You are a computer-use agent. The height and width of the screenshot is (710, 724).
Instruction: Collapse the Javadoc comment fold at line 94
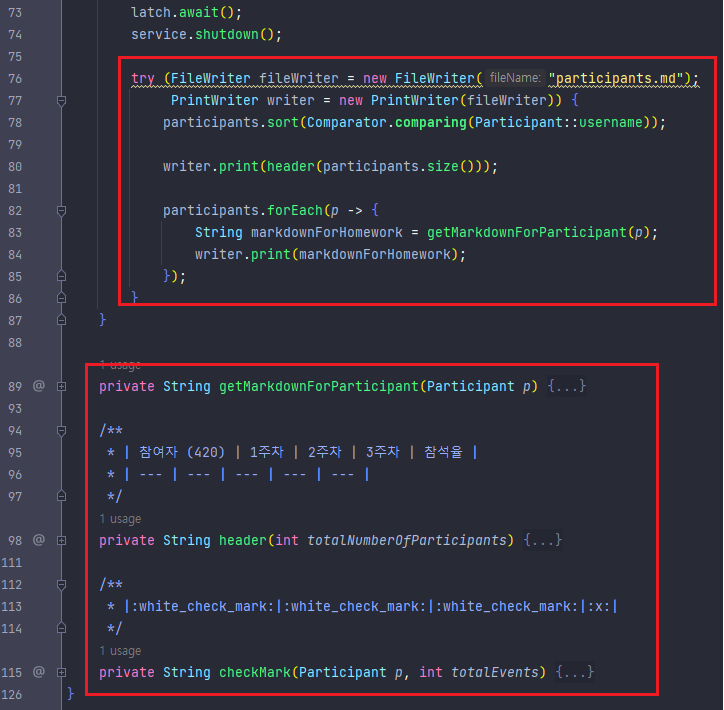point(61,430)
